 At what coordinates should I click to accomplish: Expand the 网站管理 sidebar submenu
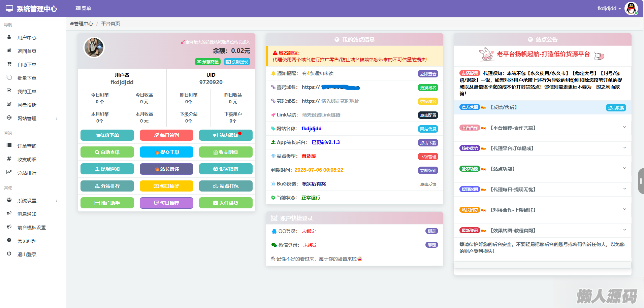pyautogui.click(x=56, y=118)
